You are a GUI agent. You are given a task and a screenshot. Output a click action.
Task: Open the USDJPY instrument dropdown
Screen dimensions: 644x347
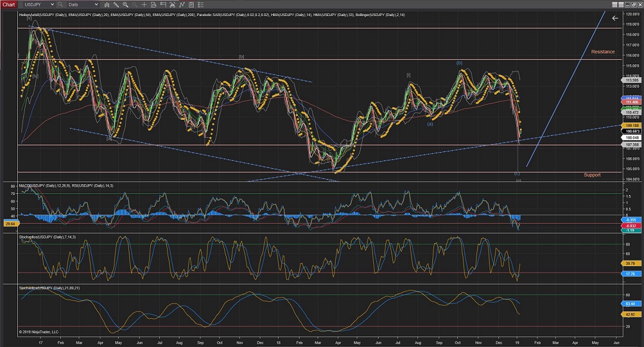[39, 5]
